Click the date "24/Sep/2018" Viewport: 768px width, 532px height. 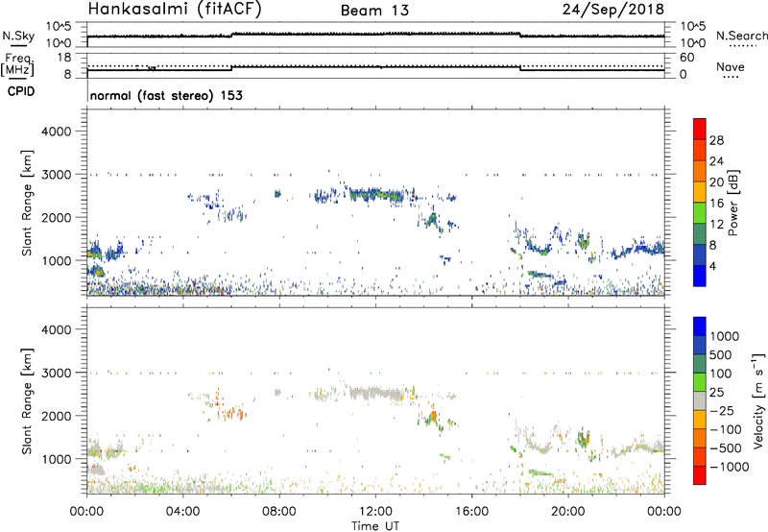(x=613, y=10)
